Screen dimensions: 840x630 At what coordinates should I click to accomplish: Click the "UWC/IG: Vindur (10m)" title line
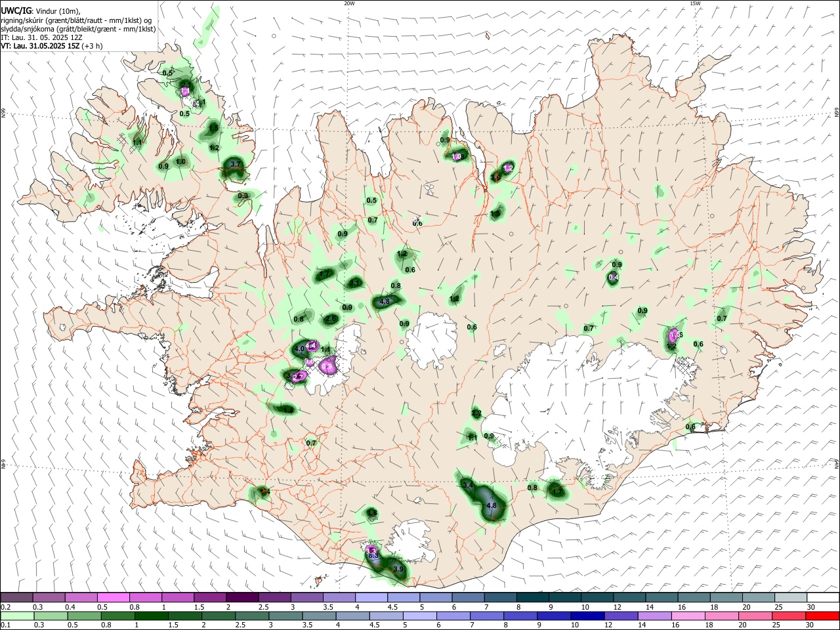point(40,11)
